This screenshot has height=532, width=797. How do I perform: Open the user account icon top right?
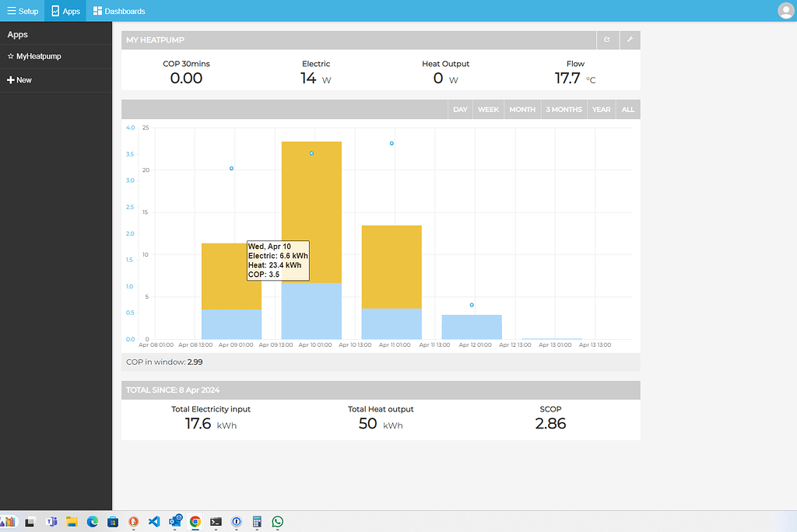[x=785, y=11]
